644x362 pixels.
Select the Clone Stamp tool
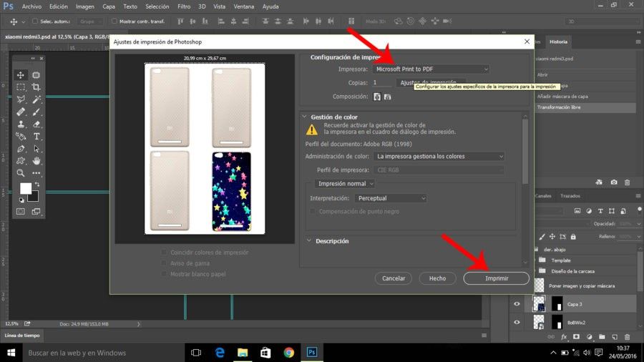click(20, 124)
